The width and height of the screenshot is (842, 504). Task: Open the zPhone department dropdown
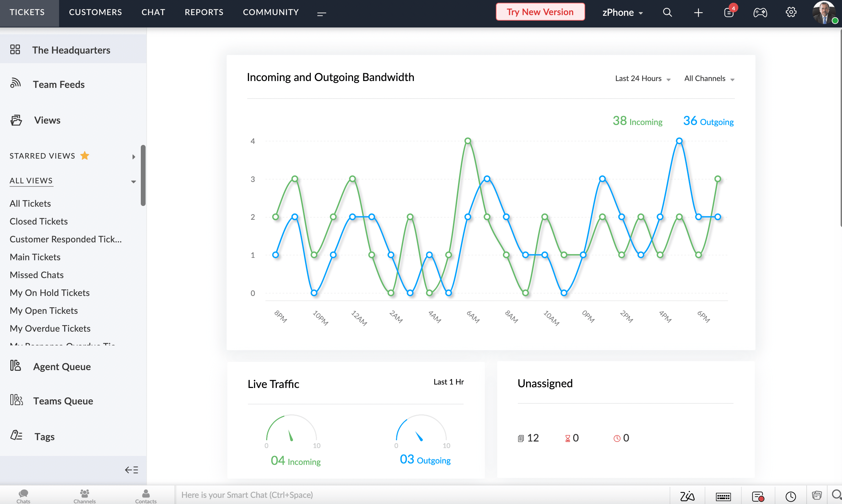[x=622, y=12]
